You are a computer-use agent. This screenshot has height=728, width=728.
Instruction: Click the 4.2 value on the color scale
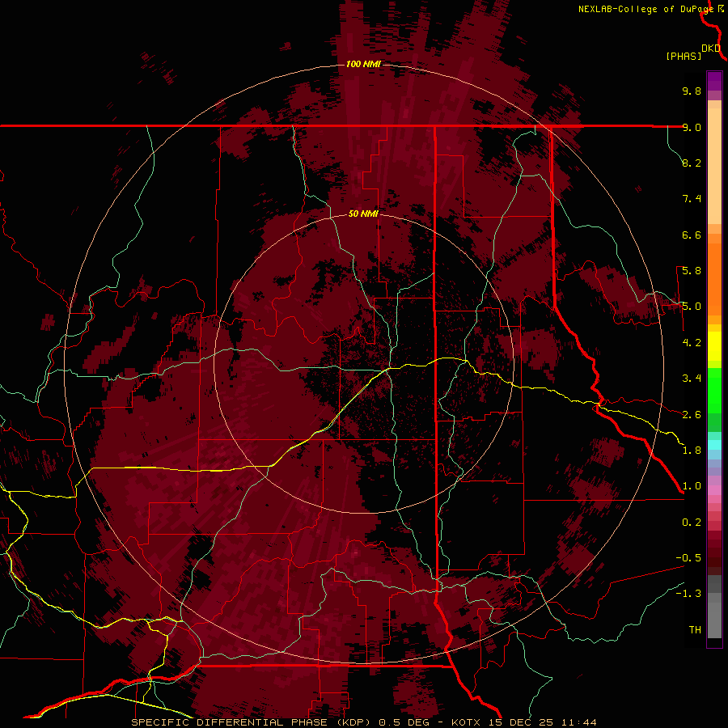click(x=692, y=343)
